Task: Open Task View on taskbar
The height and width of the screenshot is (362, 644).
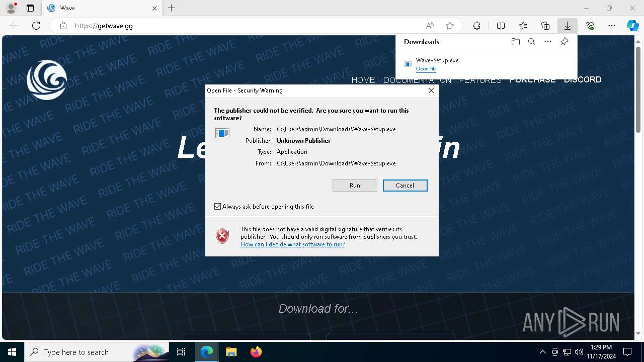Action: click(x=182, y=352)
